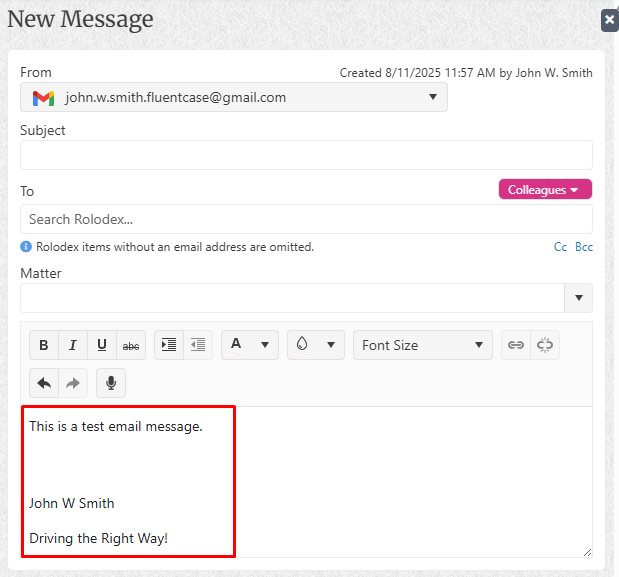The width and height of the screenshot is (619, 577).
Task: Click 'Rolodex items without an email address' note
Action: [175, 247]
